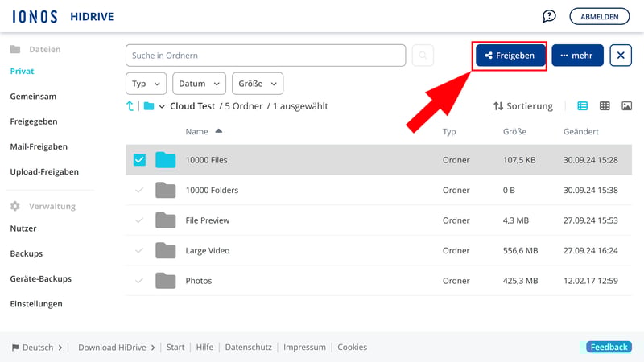Image resolution: width=644 pixels, height=362 pixels.
Task: Switch to grid view icon
Action: click(605, 106)
